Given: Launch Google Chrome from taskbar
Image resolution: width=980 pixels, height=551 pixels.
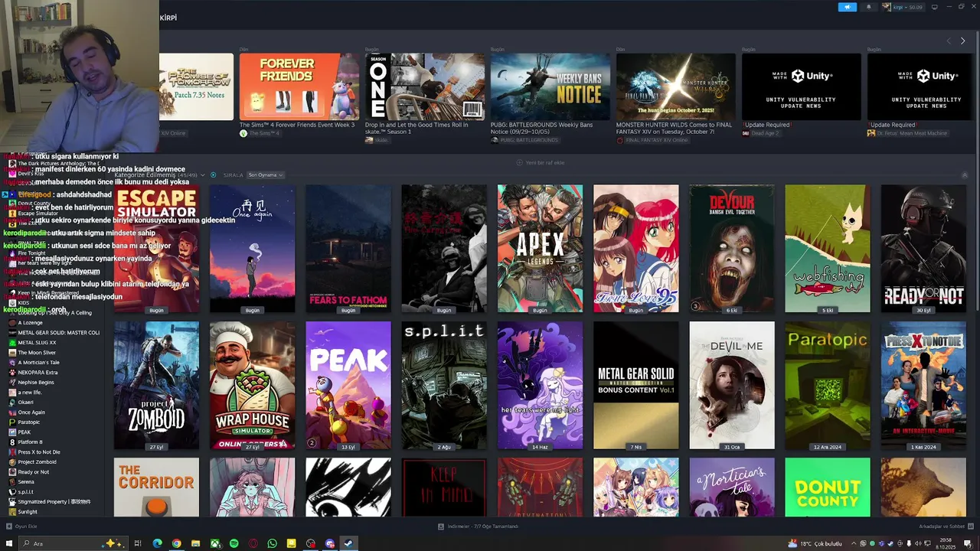Looking at the screenshot, I should [176, 543].
